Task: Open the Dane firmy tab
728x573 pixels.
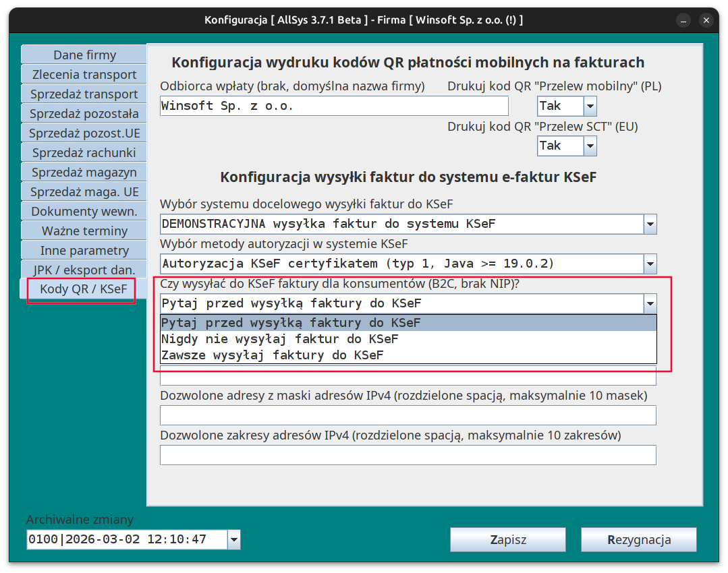Action: 84,55
